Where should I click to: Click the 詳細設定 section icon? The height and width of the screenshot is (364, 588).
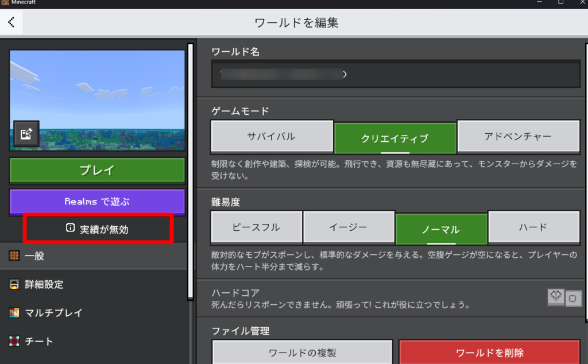coord(14,284)
